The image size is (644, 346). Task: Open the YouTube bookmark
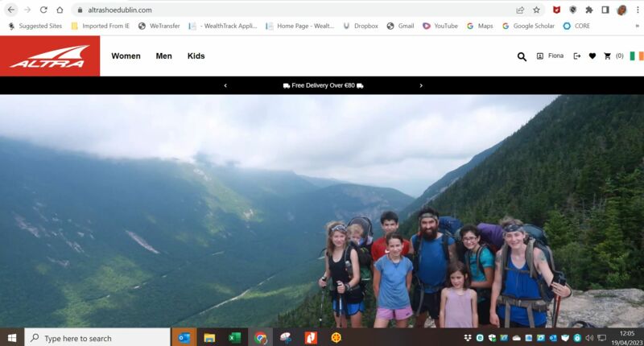coord(440,26)
